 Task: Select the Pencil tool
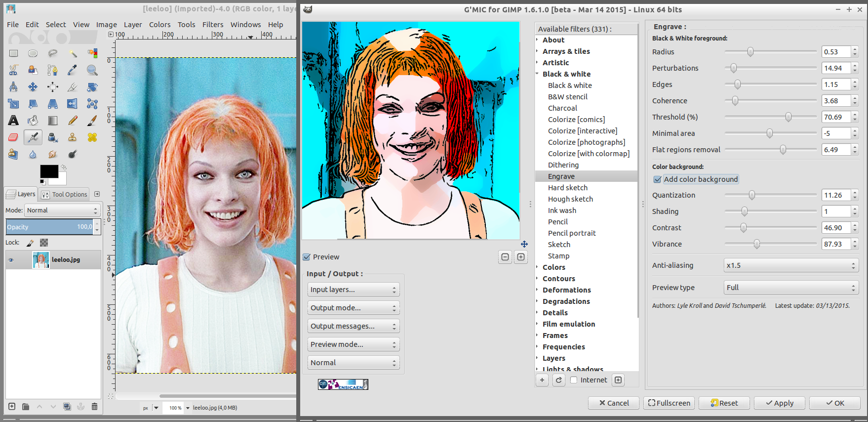pyautogui.click(x=73, y=121)
